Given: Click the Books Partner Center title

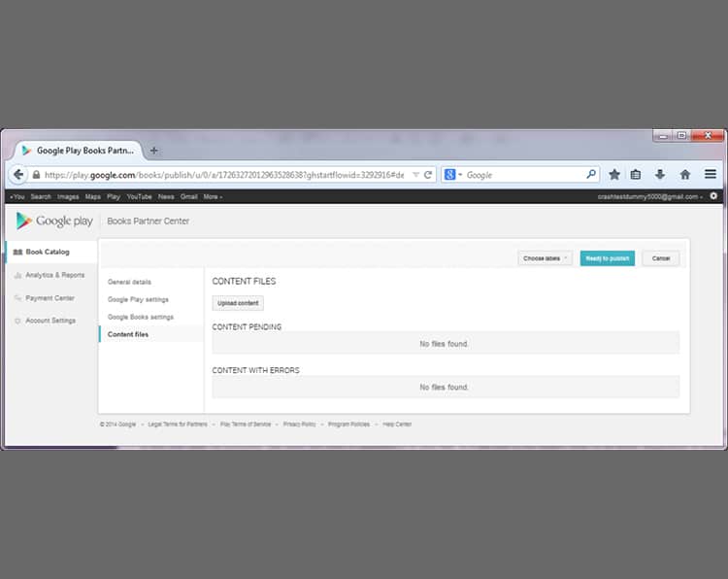Looking at the screenshot, I should (149, 221).
